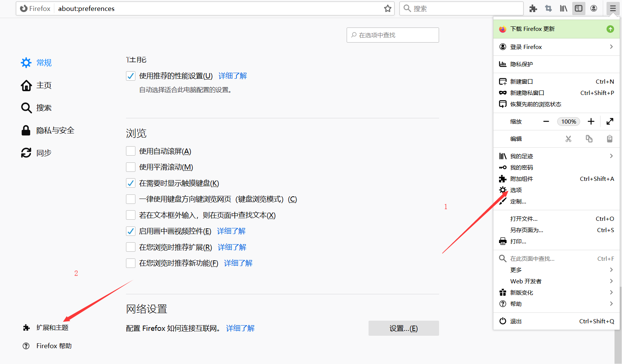Enable 在您浏览时推荐扩展 checkbox

click(x=131, y=247)
